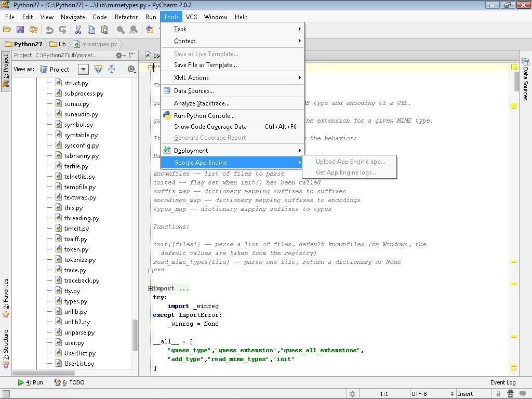This screenshot has height=399, width=532.
Task: Toggle Insert mode in status bar
Action: click(465, 394)
